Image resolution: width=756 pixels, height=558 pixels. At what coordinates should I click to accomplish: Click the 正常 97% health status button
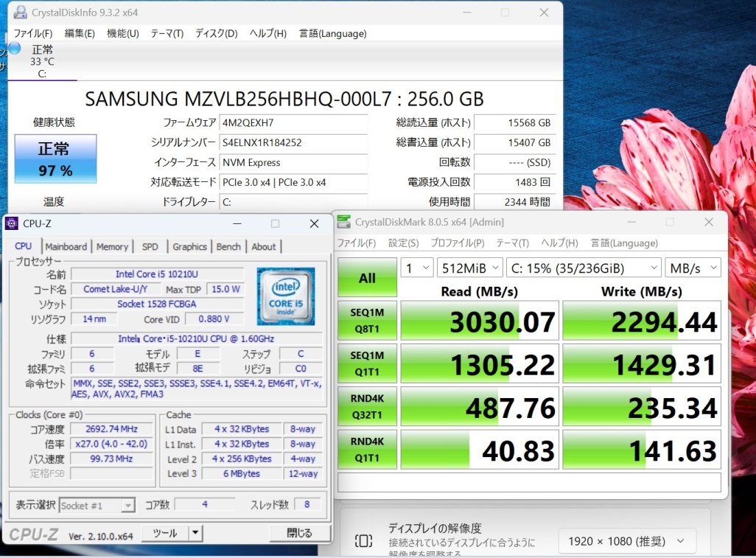click(x=55, y=158)
